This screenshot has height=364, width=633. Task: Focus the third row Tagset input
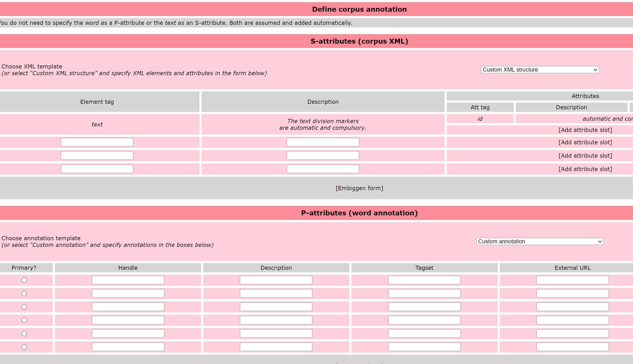coord(424,307)
